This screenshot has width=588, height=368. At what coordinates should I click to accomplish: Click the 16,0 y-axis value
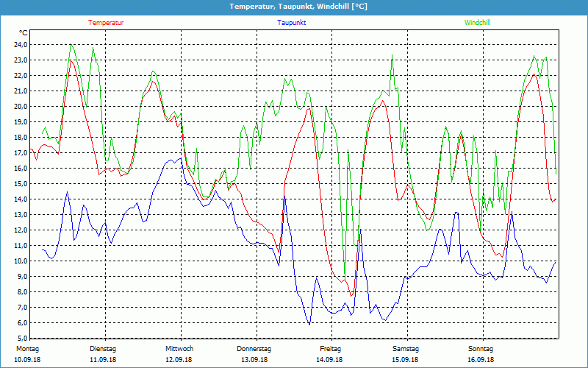click(21, 169)
